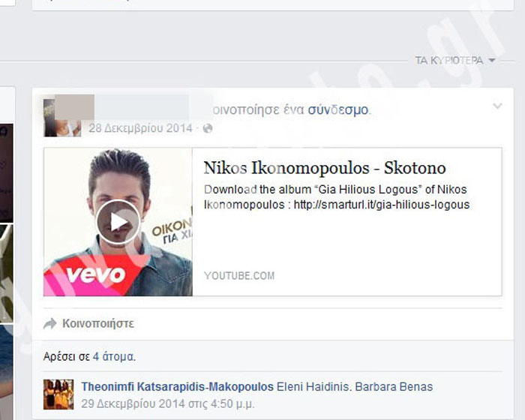525x420 pixels.
Task: Open the post options chevron menu
Action: (x=496, y=107)
